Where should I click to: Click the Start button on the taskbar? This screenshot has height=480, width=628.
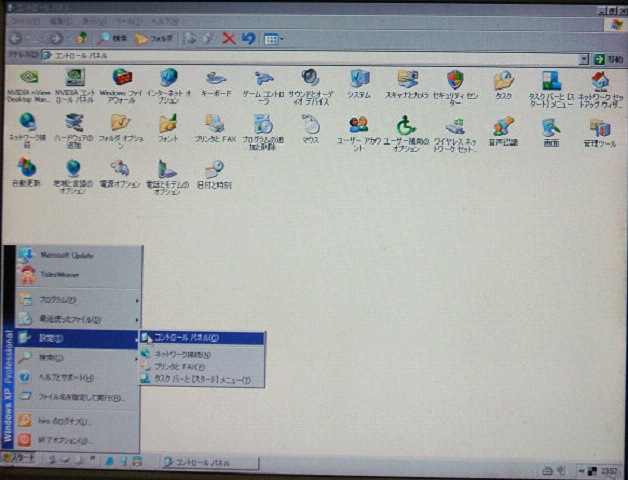pos(18,459)
